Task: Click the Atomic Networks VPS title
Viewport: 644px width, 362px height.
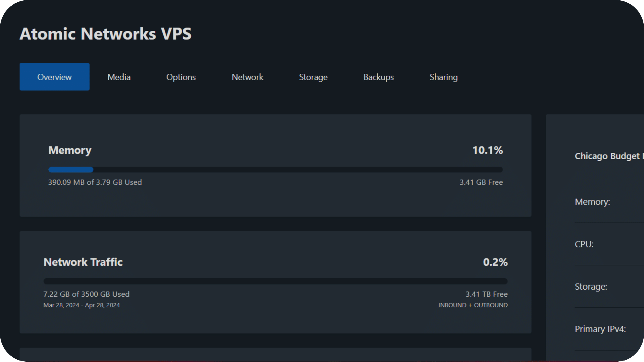Action: tap(105, 34)
